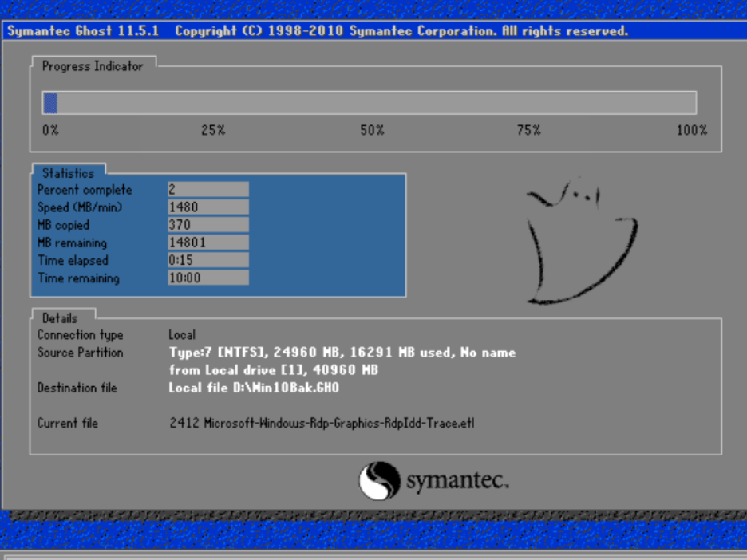Click the MB remaining value 14801
The image size is (747, 560).
(208, 243)
